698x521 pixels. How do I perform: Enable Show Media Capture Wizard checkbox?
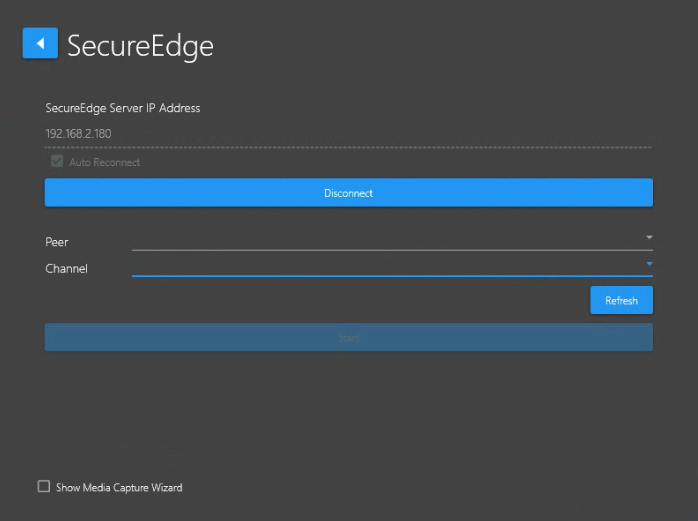[x=44, y=486]
